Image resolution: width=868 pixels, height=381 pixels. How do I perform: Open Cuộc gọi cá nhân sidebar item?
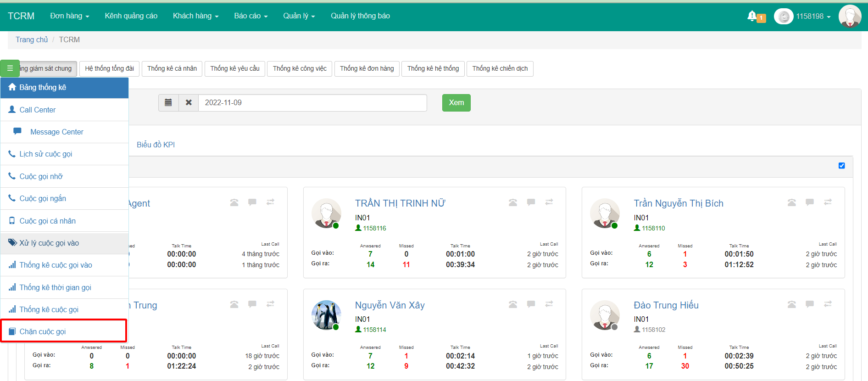(x=65, y=221)
